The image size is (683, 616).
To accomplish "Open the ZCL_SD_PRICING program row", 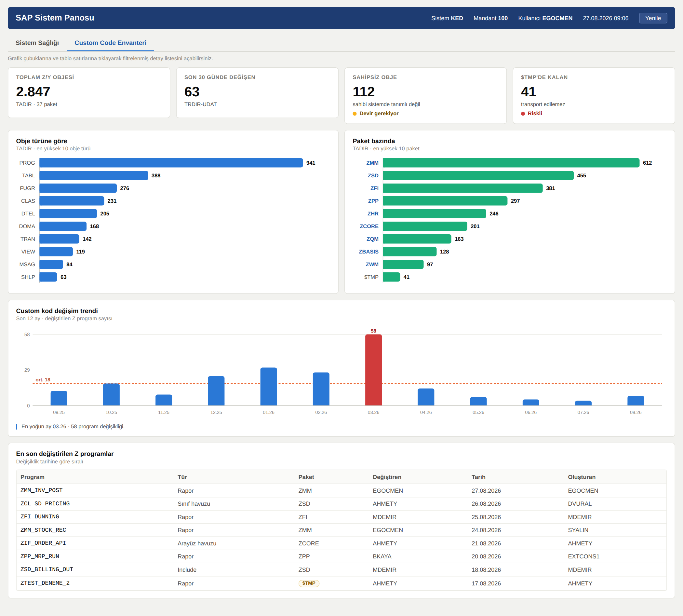I will (341, 504).
